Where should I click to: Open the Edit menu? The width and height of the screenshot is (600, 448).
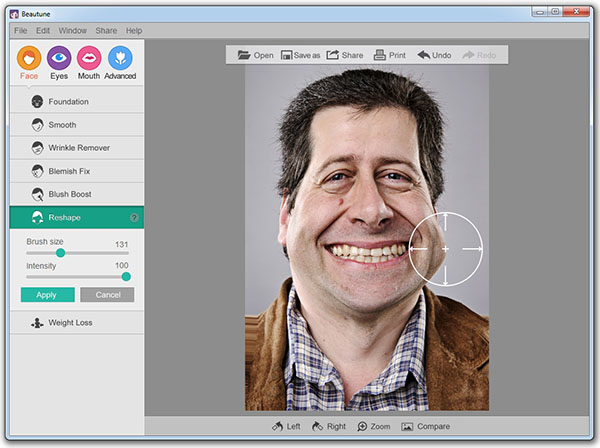(43, 31)
